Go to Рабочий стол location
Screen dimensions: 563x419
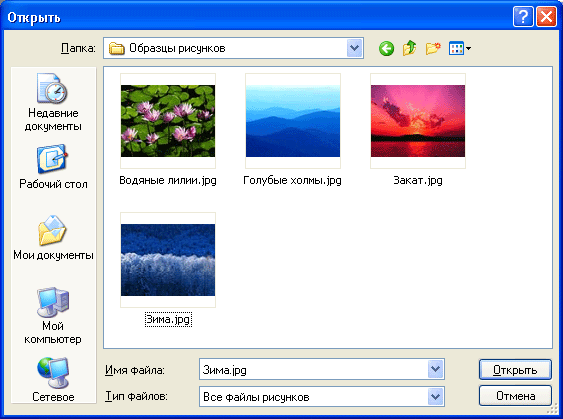(x=53, y=167)
